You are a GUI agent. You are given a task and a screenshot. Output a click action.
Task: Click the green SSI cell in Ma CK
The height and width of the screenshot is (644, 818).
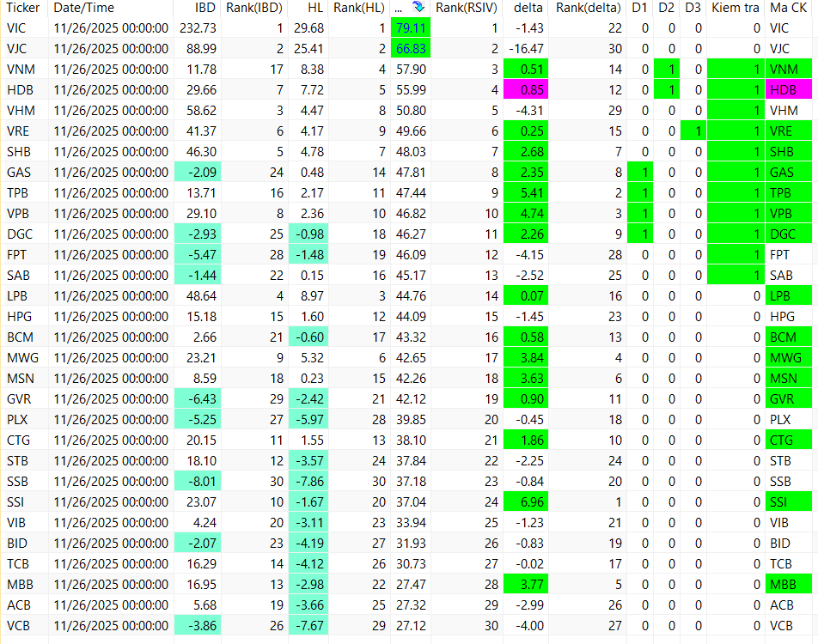tap(789, 502)
